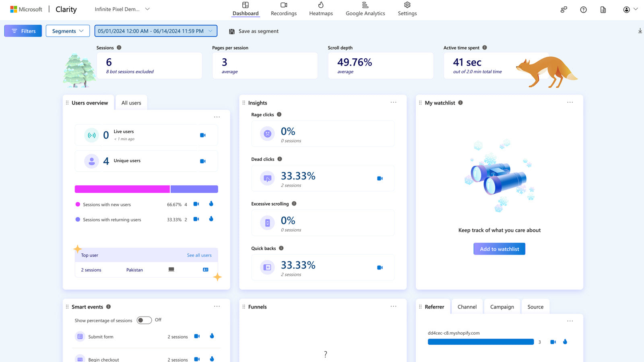Open the top user details card icon

click(x=206, y=269)
